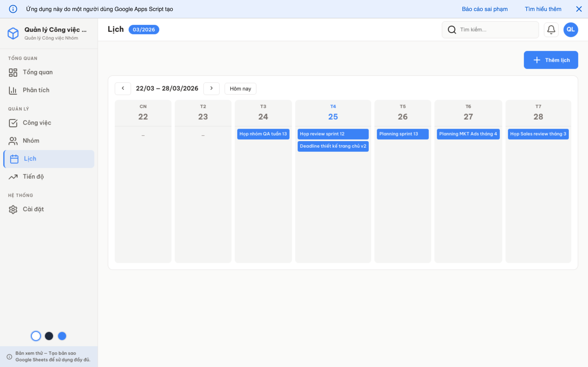Viewport: 588px width, 367px height.
Task: Go to the previous week chevron
Action: (123, 88)
